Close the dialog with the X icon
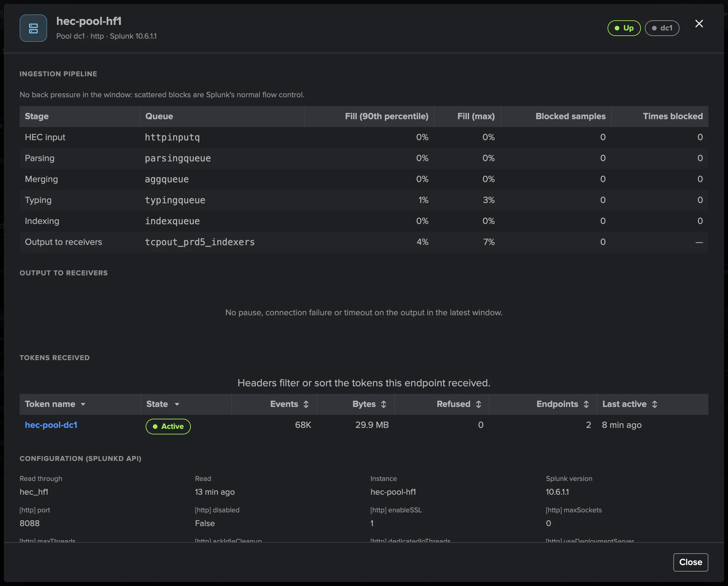The image size is (728, 586). tap(699, 24)
